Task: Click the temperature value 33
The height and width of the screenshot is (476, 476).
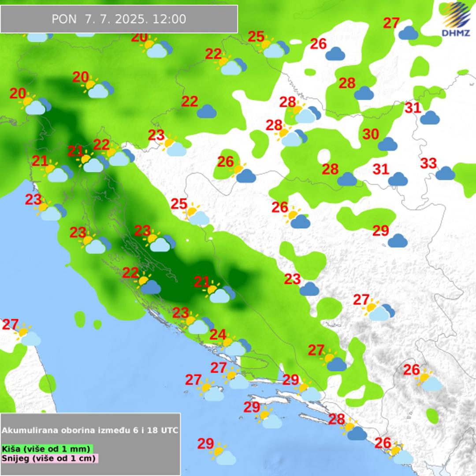Action: pyautogui.click(x=428, y=164)
